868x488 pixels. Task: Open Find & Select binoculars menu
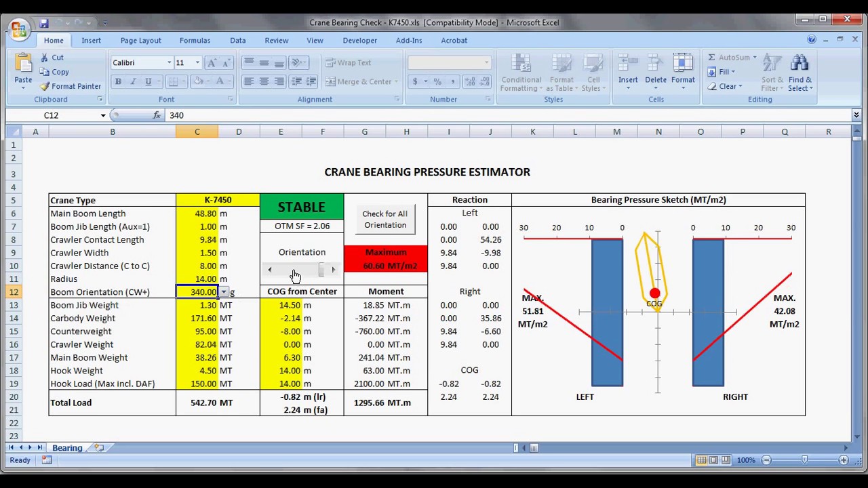[800, 73]
